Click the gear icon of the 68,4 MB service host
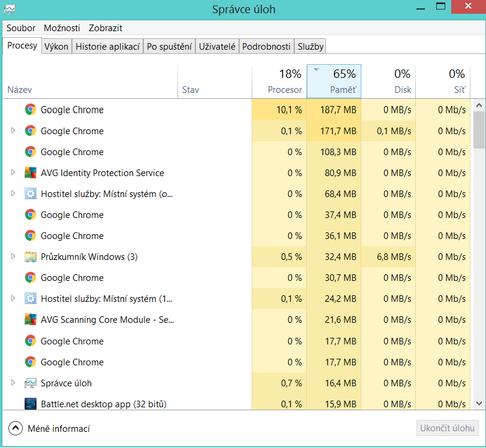486x448 pixels. 31,194
